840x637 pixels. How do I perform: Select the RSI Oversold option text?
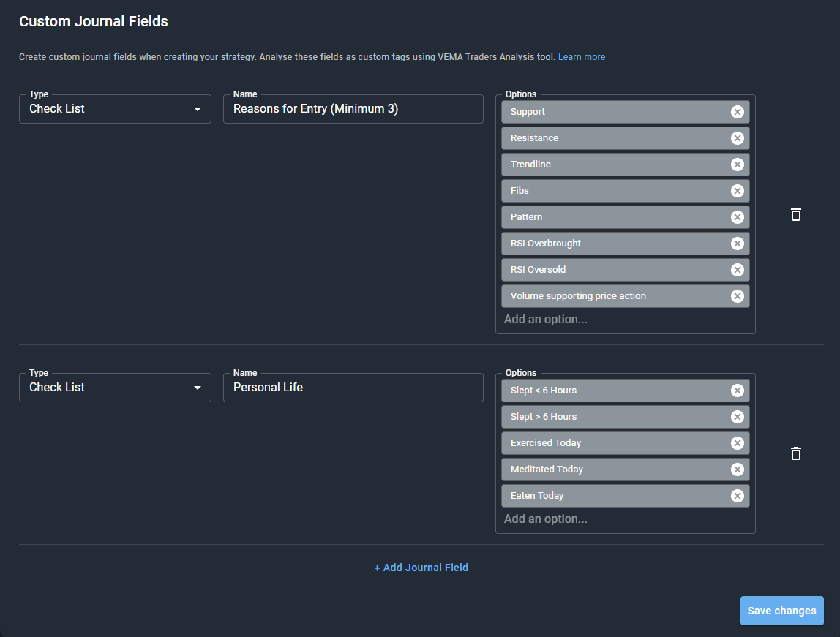[x=538, y=270]
